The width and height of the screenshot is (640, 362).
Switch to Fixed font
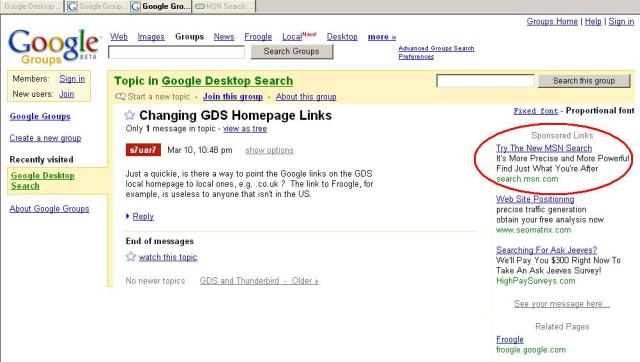click(536, 111)
